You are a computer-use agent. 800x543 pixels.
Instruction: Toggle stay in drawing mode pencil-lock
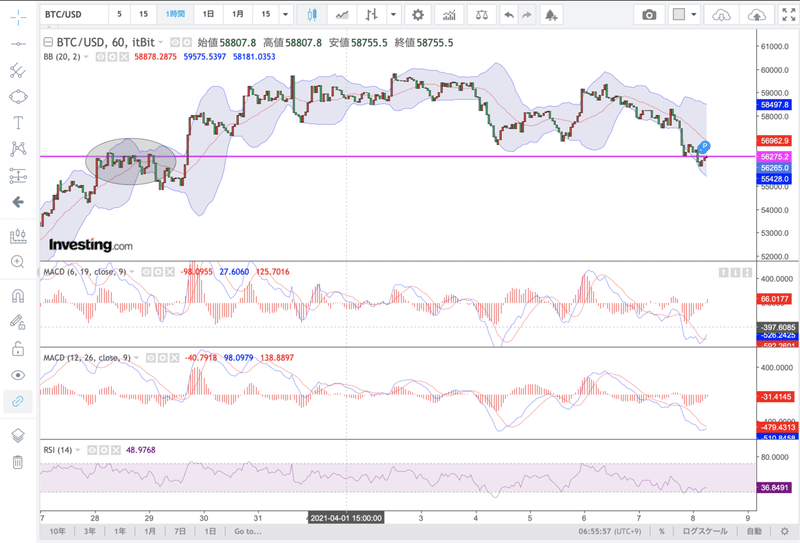coord(18,322)
